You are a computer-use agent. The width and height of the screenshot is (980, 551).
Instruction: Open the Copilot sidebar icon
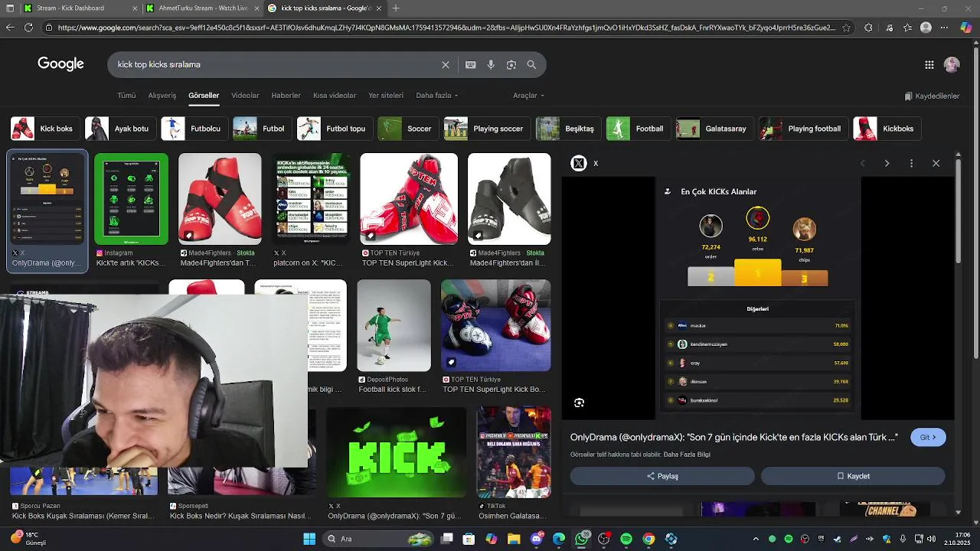[x=965, y=28]
